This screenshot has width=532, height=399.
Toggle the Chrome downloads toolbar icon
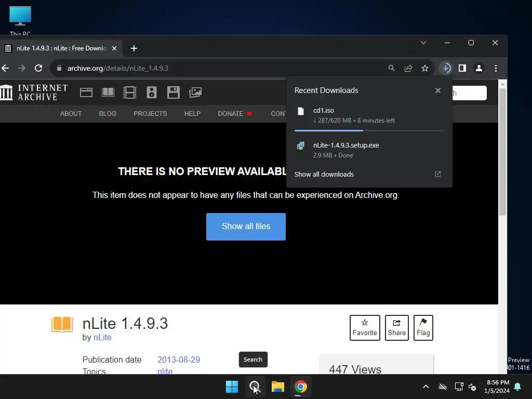pos(446,68)
